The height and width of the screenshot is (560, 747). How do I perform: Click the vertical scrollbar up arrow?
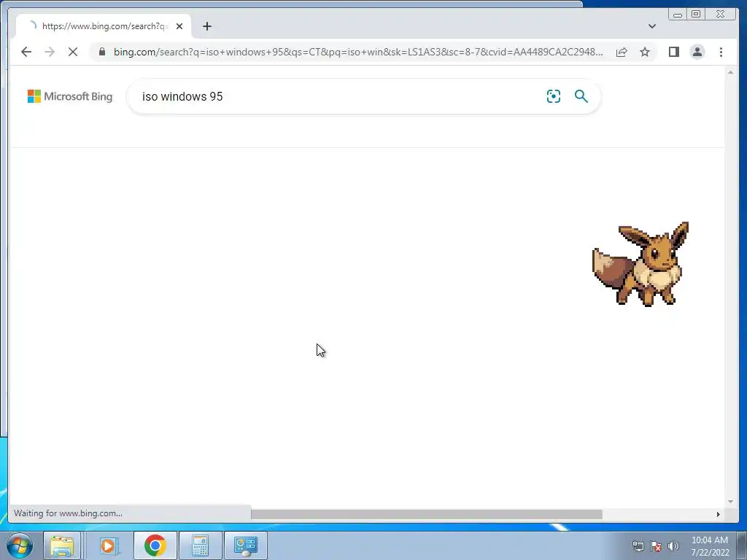pos(730,72)
